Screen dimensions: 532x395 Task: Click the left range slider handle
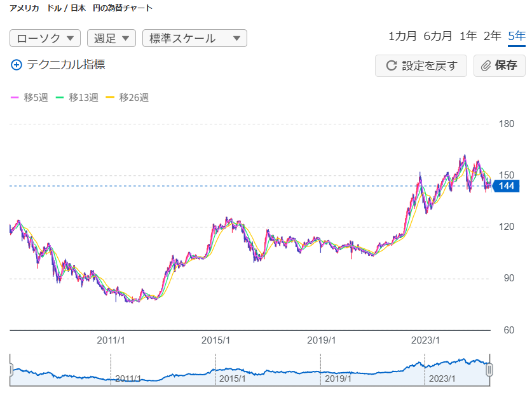tap(11, 370)
